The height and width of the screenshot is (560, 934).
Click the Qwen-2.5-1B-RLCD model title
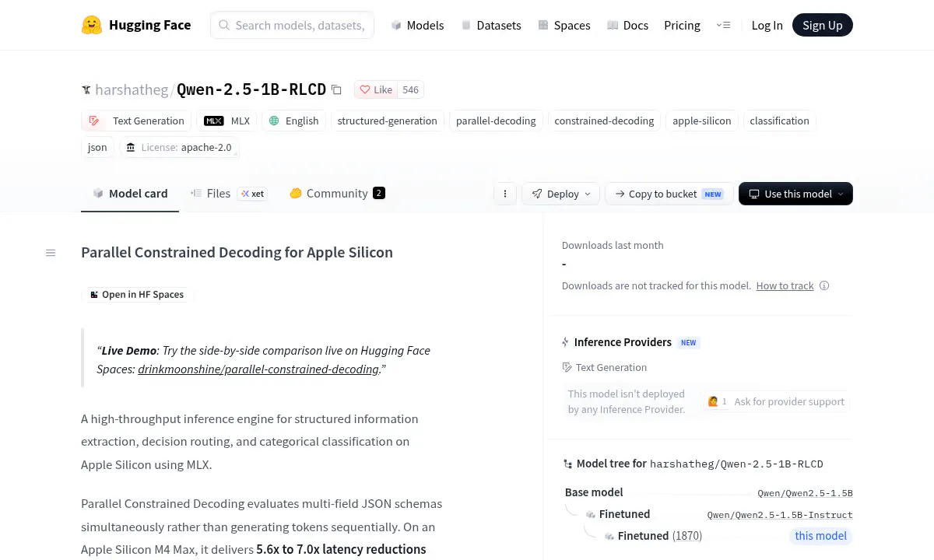pyautogui.click(x=251, y=89)
